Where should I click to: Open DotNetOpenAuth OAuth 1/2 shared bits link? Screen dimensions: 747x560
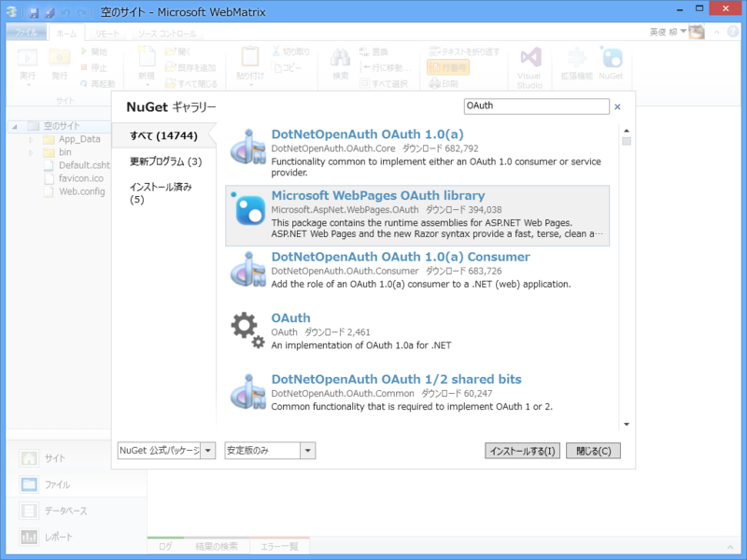point(396,379)
